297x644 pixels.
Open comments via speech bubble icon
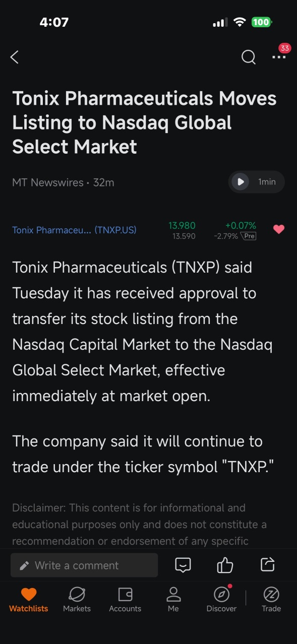[183, 565]
